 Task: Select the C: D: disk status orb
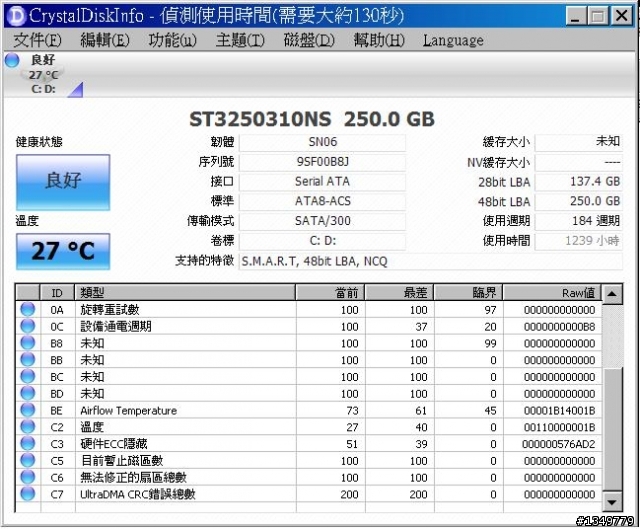12,60
